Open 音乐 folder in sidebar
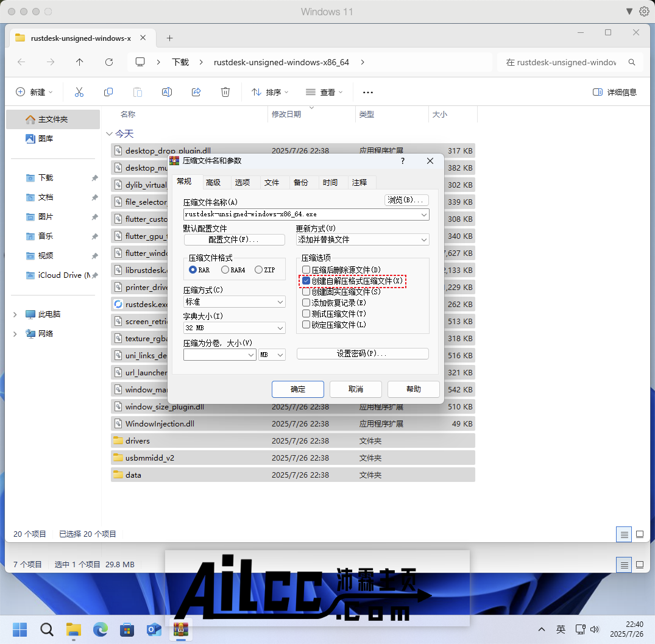The width and height of the screenshot is (655, 644). [x=46, y=236]
